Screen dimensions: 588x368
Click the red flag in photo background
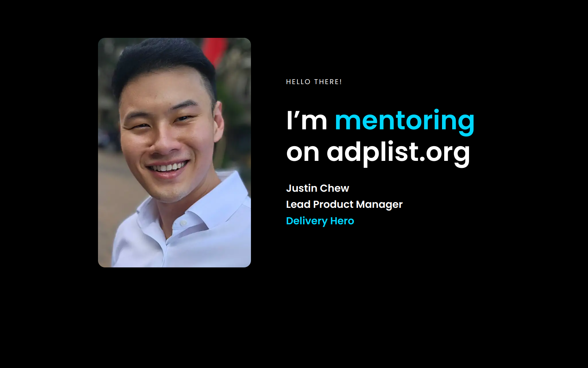click(214, 50)
